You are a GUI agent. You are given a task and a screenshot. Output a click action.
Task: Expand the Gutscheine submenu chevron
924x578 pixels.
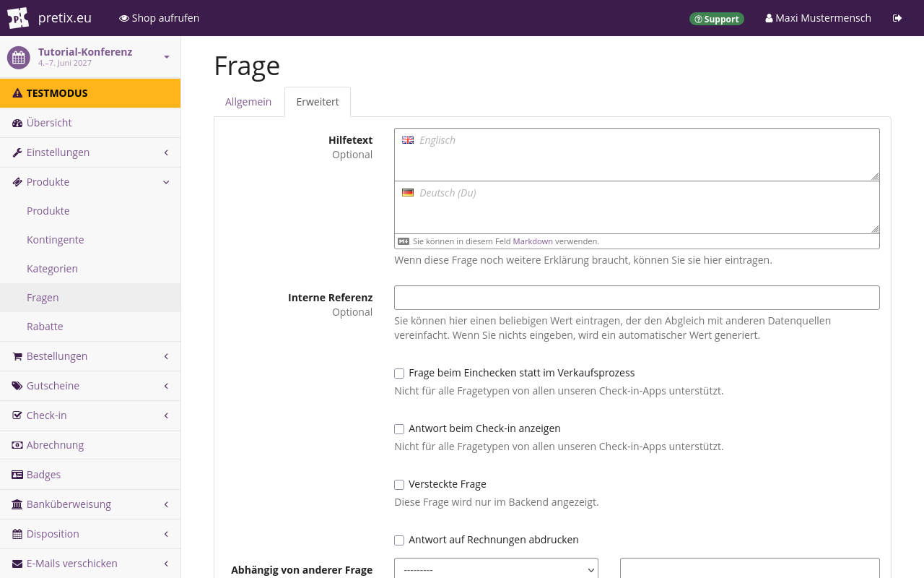pyautogui.click(x=166, y=386)
